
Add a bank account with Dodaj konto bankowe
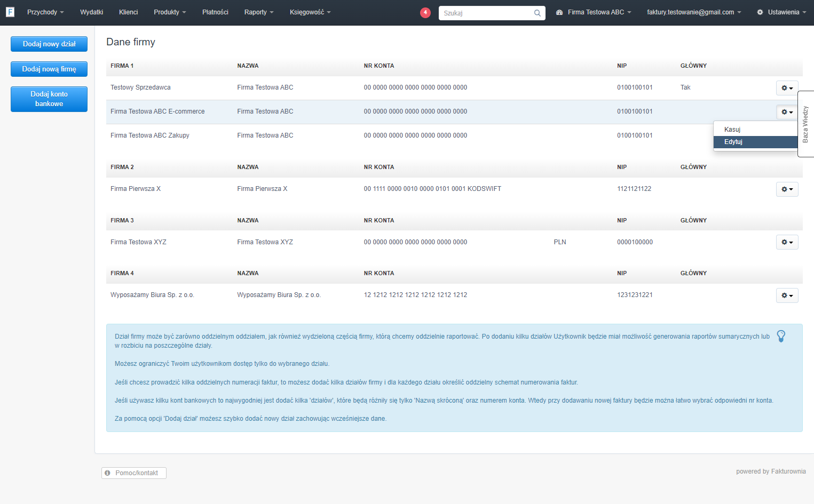coord(49,99)
